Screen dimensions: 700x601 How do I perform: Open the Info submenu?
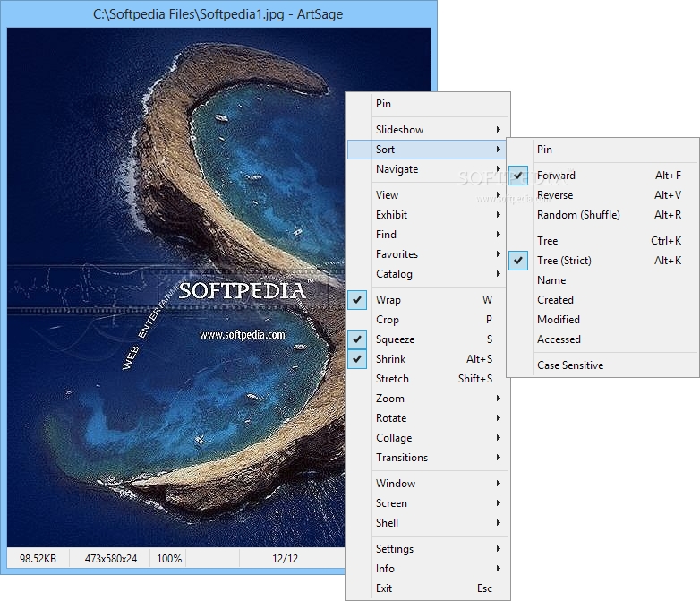click(x=428, y=569)
